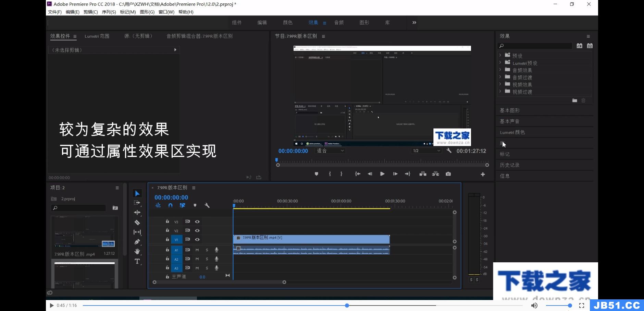644x311 pixels.
Task: Open the 序列(S) menu
Action: [109, 12]
